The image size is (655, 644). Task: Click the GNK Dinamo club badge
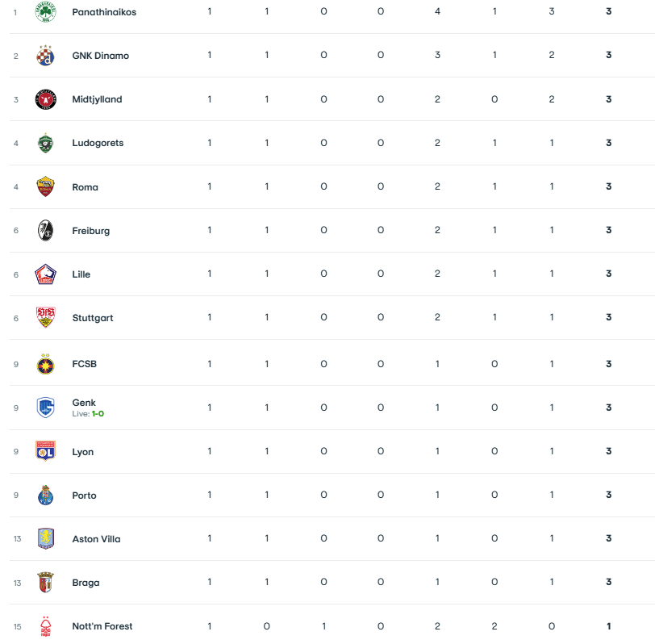(45, 56)
